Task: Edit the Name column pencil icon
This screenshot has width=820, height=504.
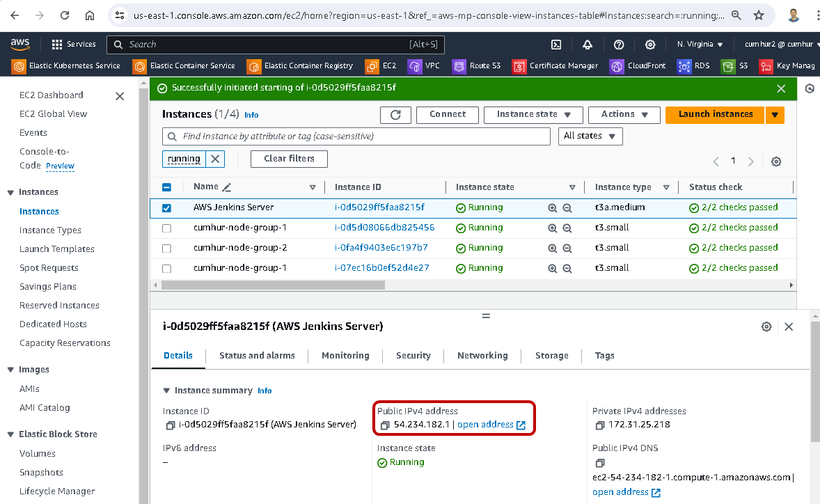Action: tap(226, 187)
